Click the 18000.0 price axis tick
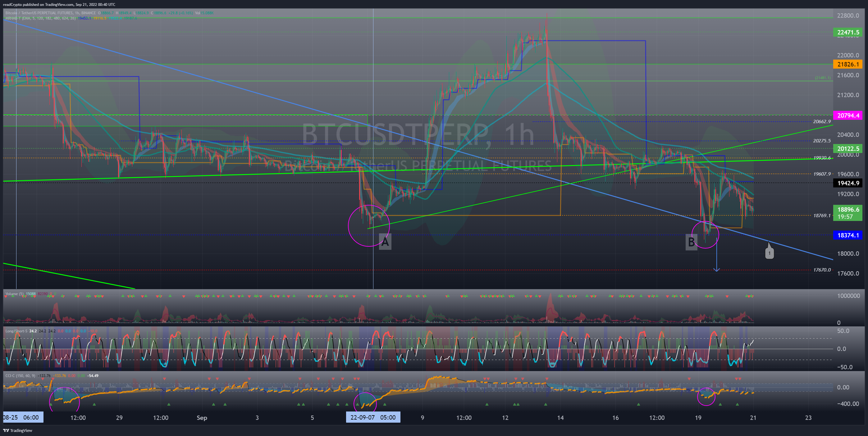 pos(848,254)
